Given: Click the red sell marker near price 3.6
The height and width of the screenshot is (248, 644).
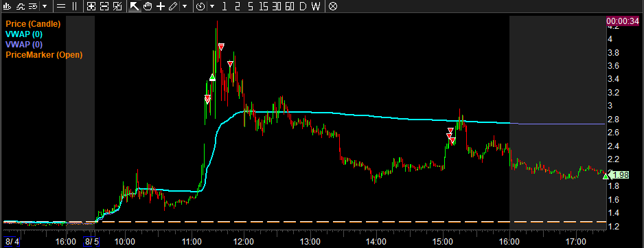Looking at the screenshot, I should pos(231,64).
